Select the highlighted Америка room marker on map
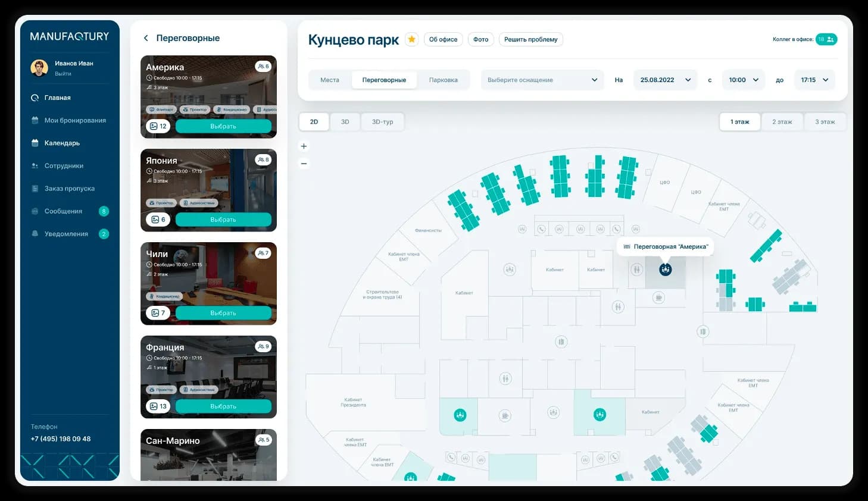Screen dimensions: 868x501 click(x=665, y=270)
